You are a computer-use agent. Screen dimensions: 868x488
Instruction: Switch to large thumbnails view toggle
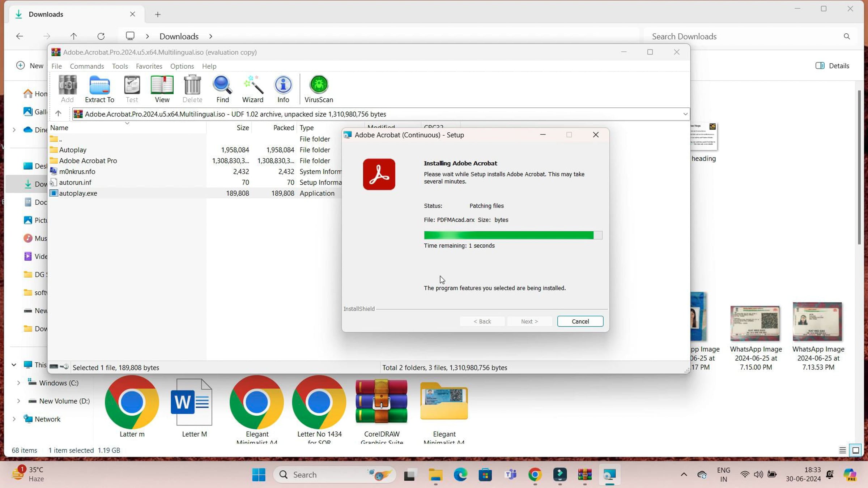click(x=856, y=450)
